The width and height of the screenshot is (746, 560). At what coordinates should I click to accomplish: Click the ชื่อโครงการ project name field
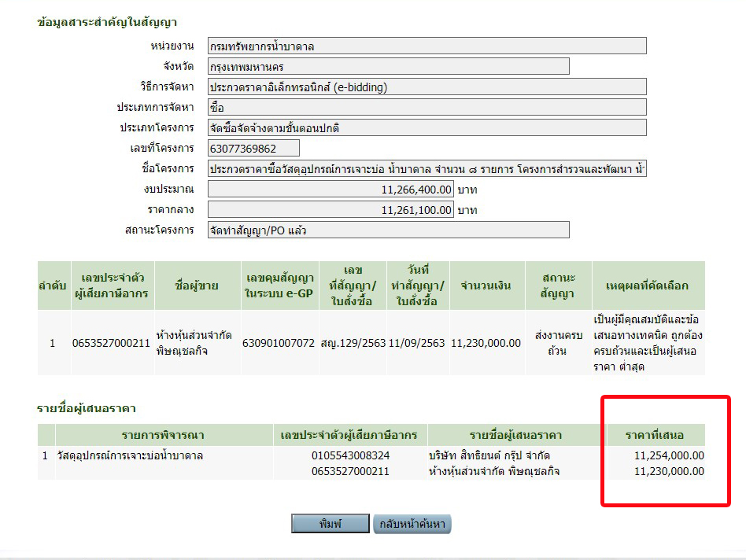427,169
